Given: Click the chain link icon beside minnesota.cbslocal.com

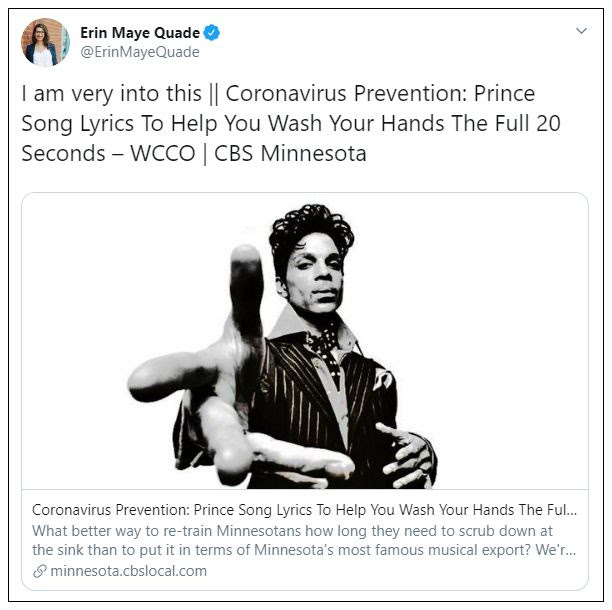Looking at the screenshot, I should [39, 571].
